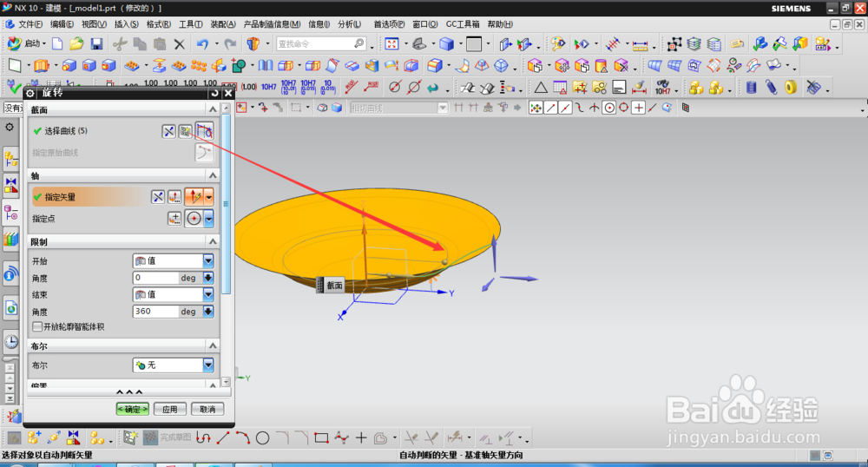The image size is (868, 467).
Task: Click the Curve rule icon next to Select Curve
Action: [204, 131]
